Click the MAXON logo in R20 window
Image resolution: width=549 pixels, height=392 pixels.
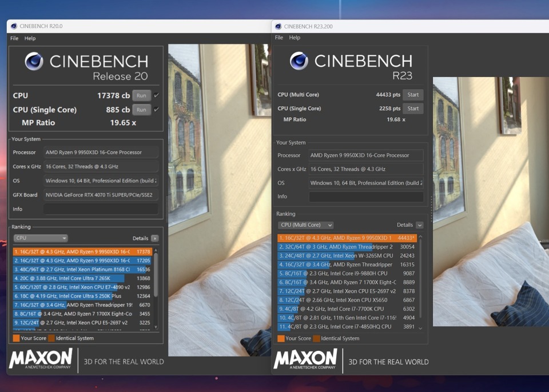(41, 359)
